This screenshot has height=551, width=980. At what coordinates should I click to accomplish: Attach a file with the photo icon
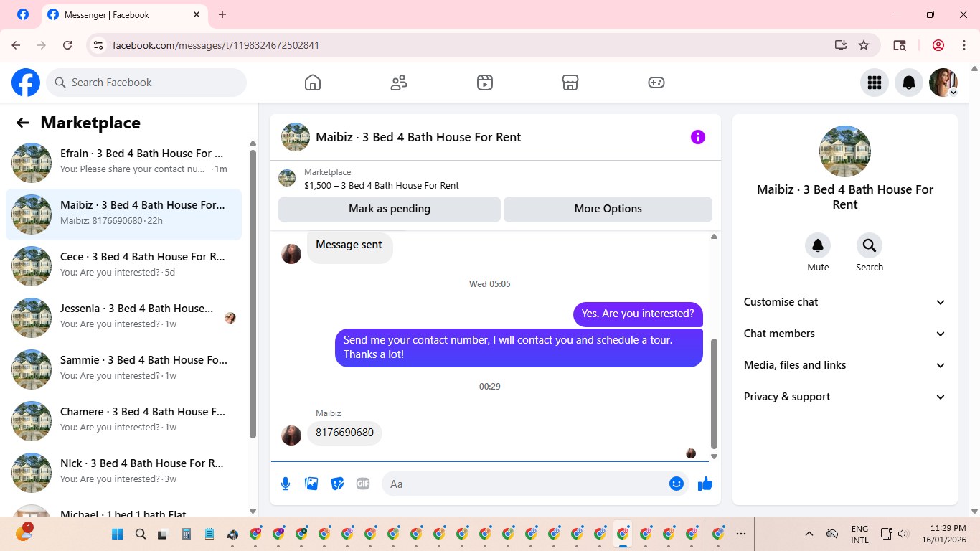coord(311,484)
